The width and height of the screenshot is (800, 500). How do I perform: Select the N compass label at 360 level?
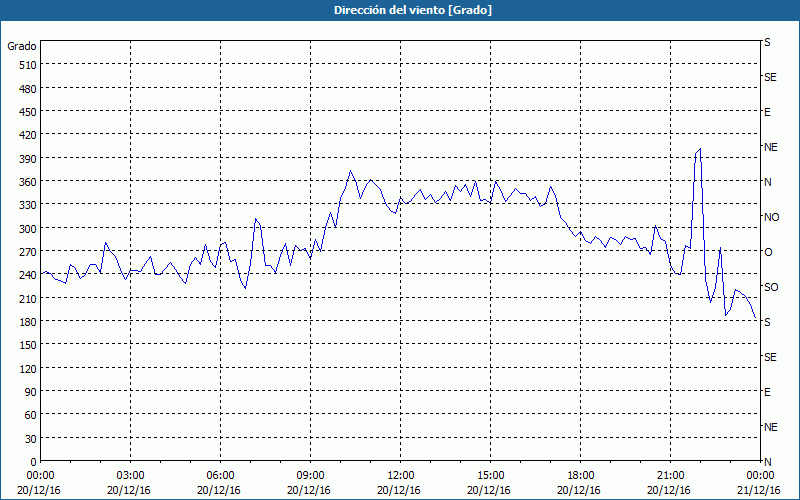(x=767, y=182)
